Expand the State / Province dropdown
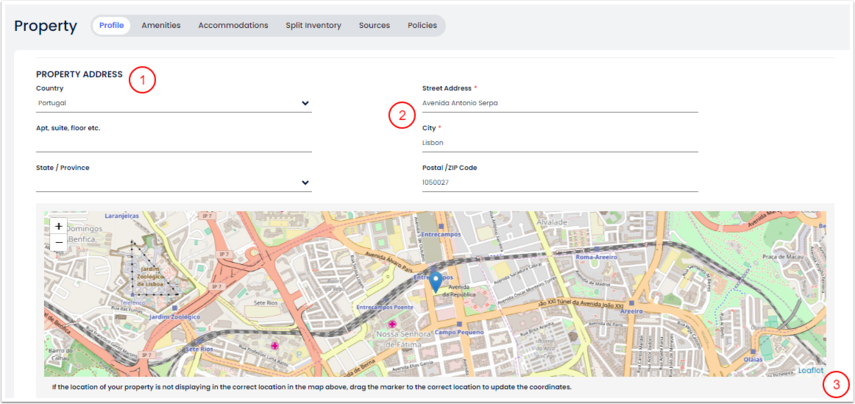Viewport: 855px width, 404px height. [x=305, y=183]
